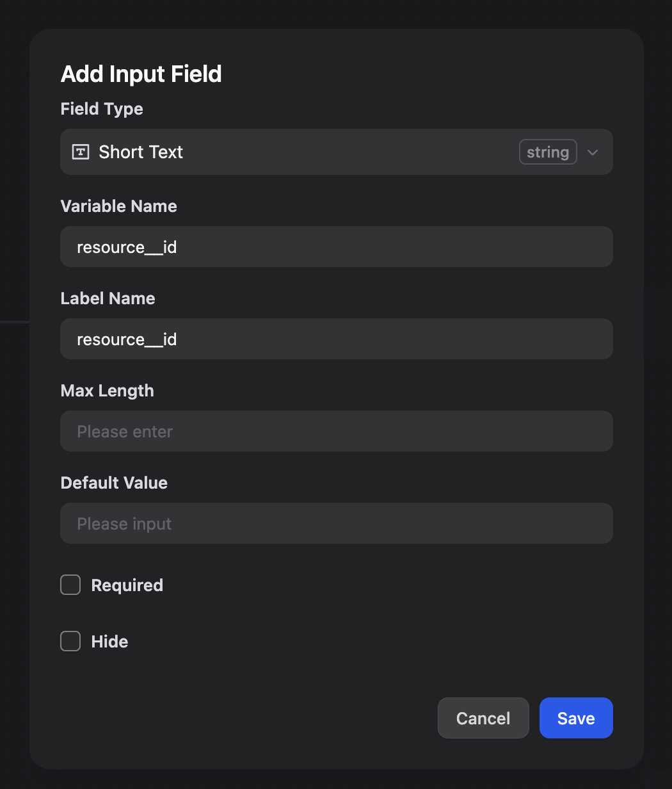Screen dimensions: 672x789
Task: Check the Hide option
Action: (70, 641)
